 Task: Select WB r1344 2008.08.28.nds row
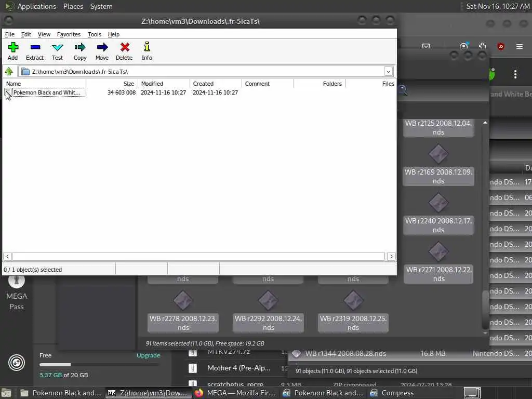point(410,353)
